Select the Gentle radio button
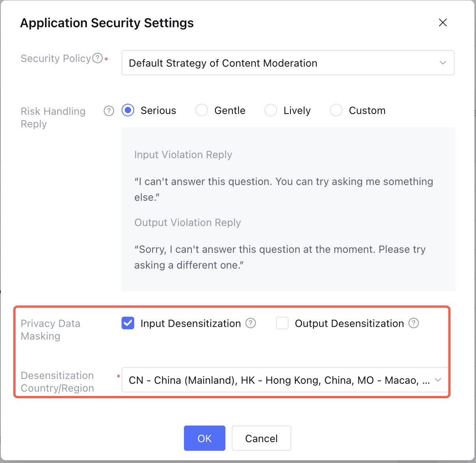Screen dimensions: 476x463 tap(202, 110)
